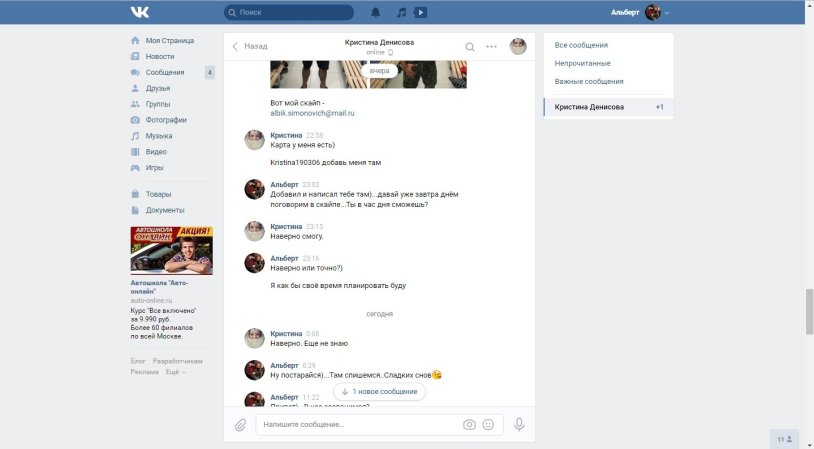Open Друзья in the left menu
This screenshot has width=814, height=449.
(157, 88)
